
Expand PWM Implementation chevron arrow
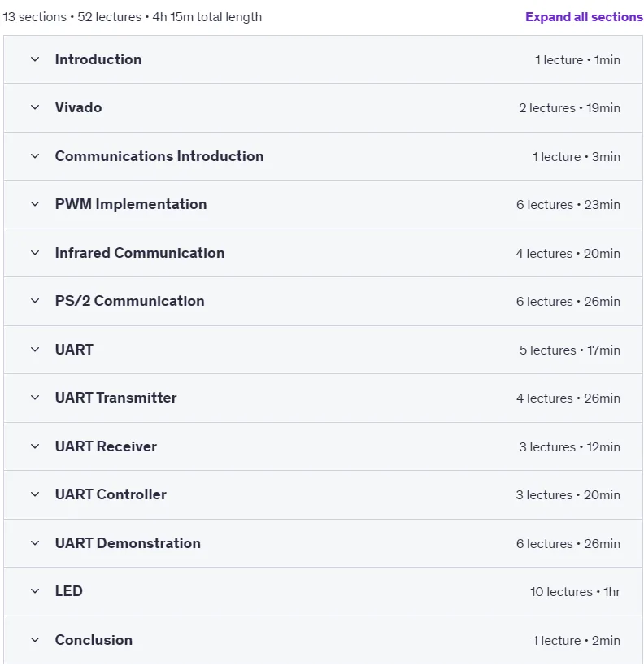click(x=35, y=204)
